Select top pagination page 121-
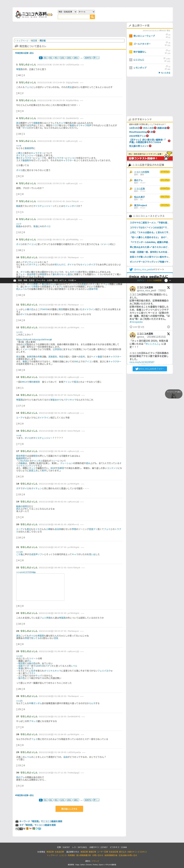The image size is (184, 868). tap(62, 58)
